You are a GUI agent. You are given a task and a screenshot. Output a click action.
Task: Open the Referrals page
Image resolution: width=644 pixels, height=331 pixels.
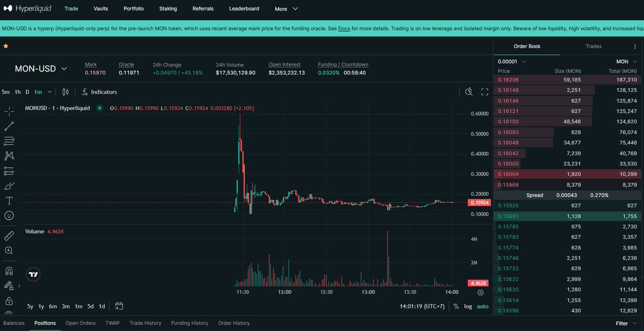point(203,9)
